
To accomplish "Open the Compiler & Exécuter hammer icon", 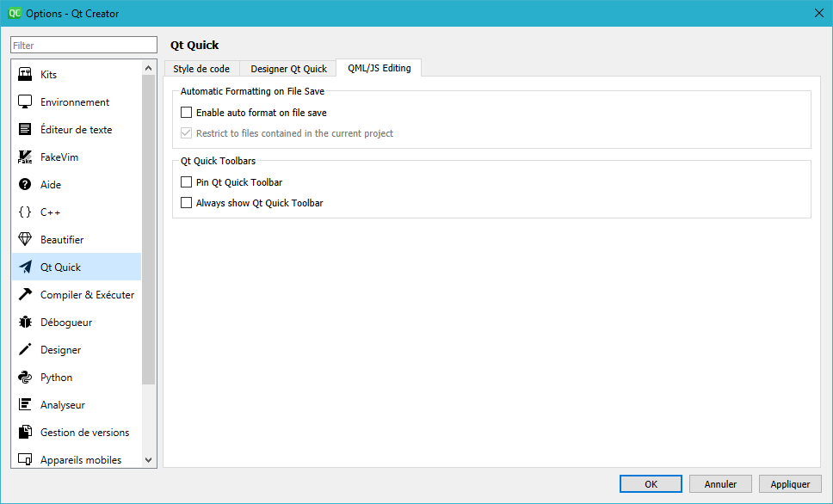I will [25, 295].
